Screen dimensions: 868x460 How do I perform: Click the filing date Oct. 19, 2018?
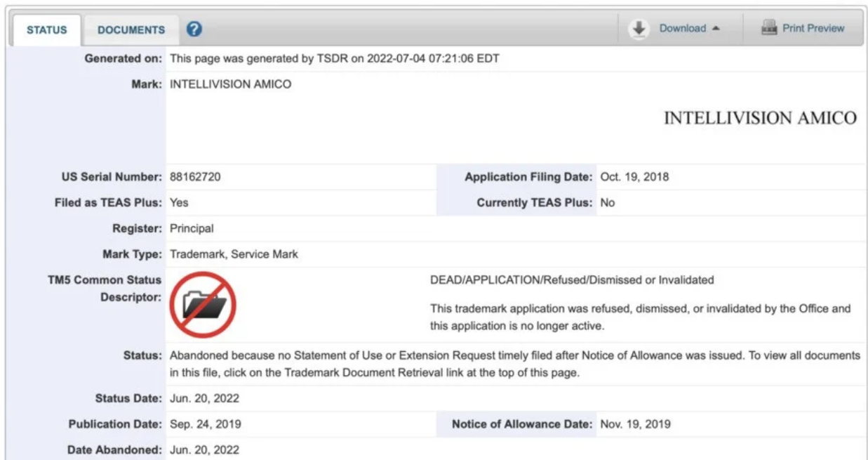[x=634, y=177]
